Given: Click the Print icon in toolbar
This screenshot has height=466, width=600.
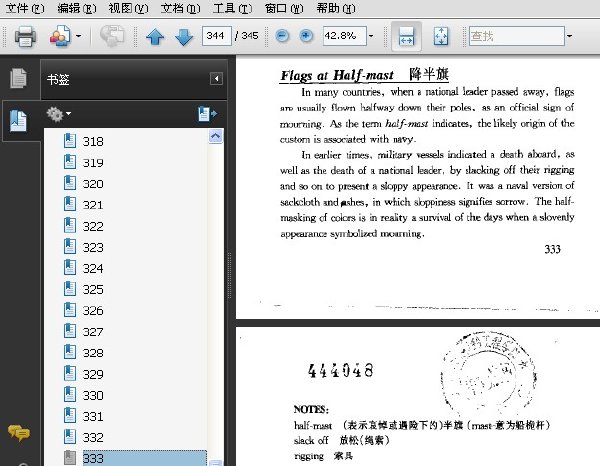Looking at the screenshot, I should 25,36.
